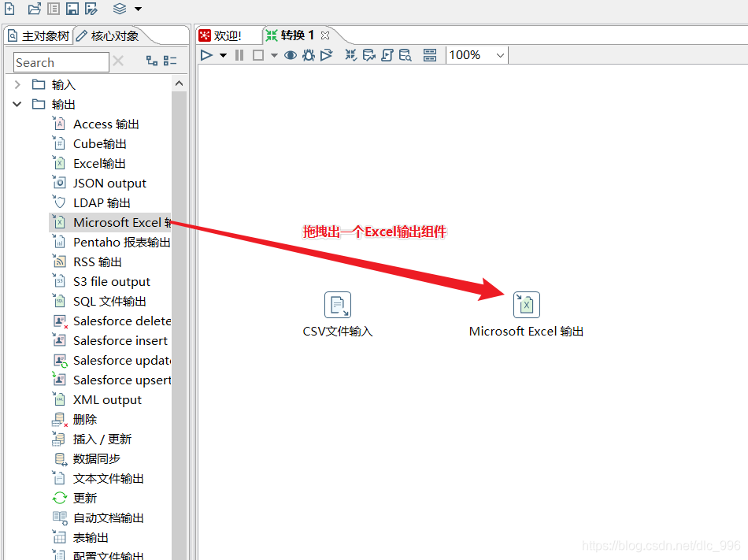
Task: Select the 插入 / 更新 step
Action: coord(91,439)
